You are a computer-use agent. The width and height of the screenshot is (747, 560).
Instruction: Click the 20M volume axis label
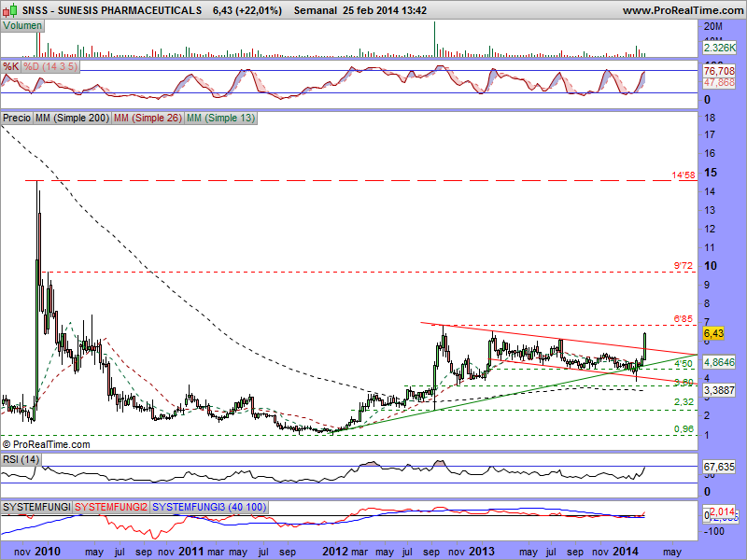713,27
